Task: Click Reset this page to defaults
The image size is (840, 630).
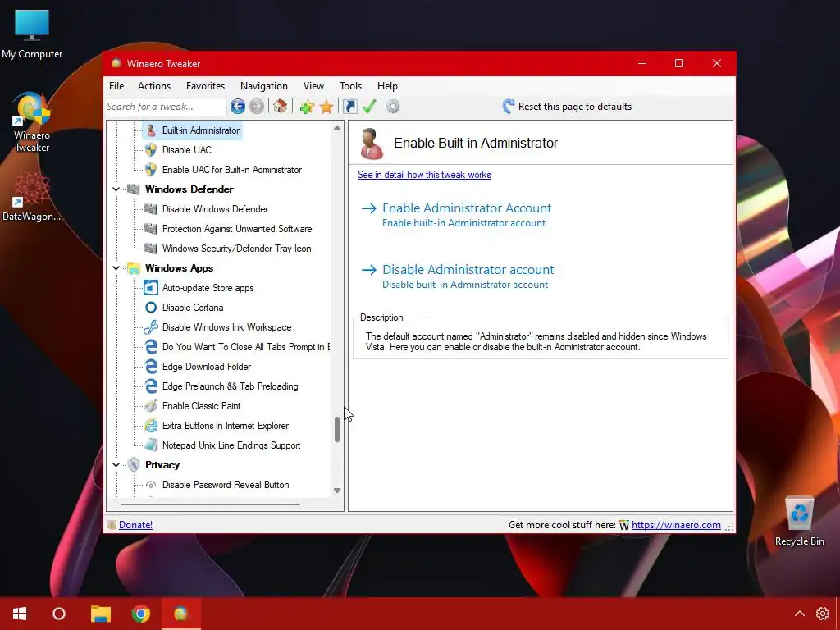Action: [567, 107]
